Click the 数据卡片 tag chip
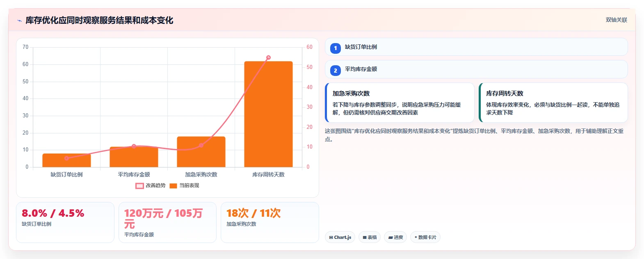Viewport: 644px width, 259px height. click(425, 237)
